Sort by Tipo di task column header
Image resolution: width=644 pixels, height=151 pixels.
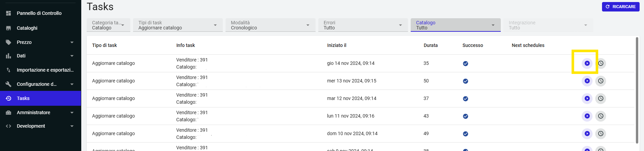(x=104, y=45)
